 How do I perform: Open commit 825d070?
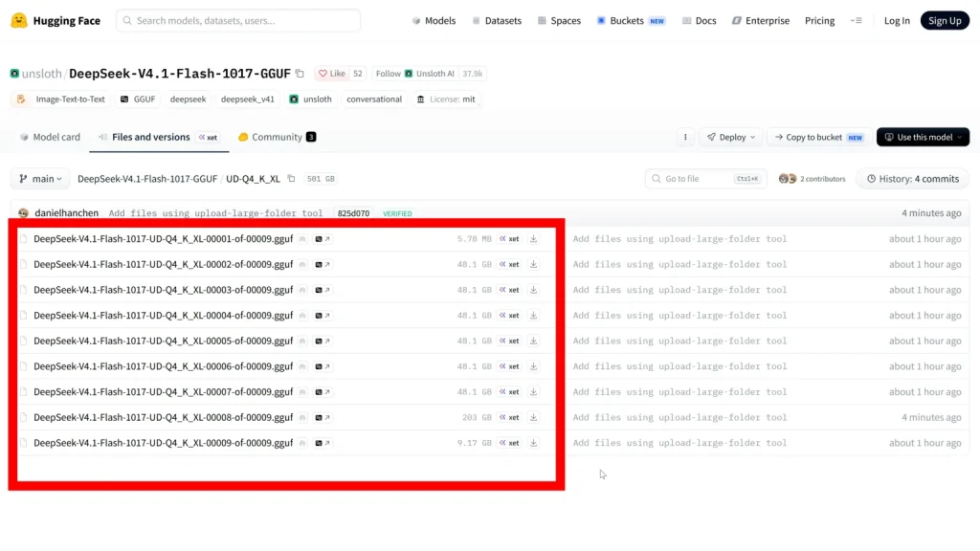click(x=353, y=213)
